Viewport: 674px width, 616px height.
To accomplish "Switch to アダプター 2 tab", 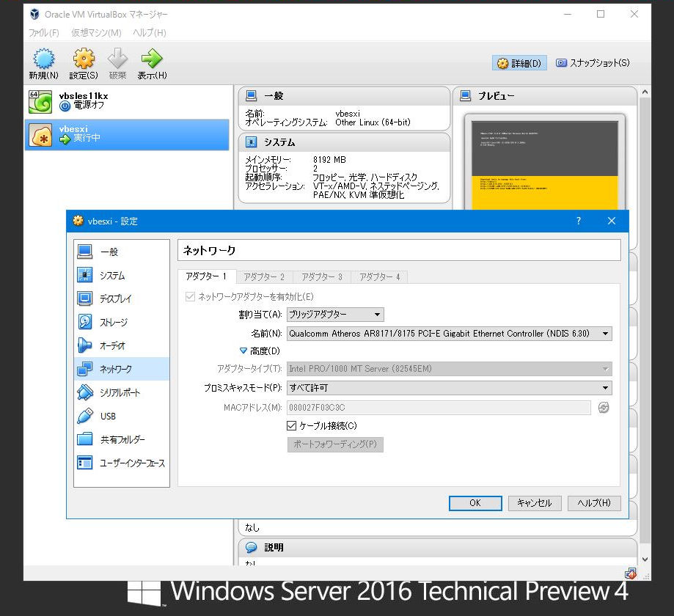I will coord(264,277).
